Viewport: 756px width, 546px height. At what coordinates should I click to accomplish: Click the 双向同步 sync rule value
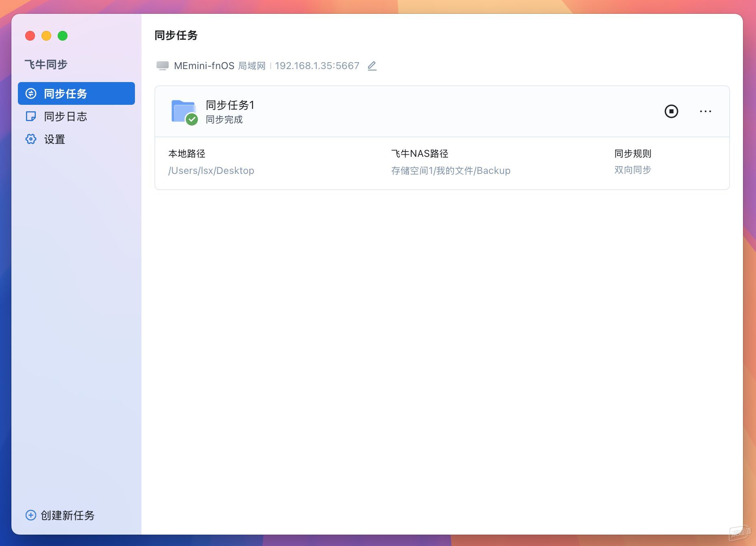coord(632,170)
